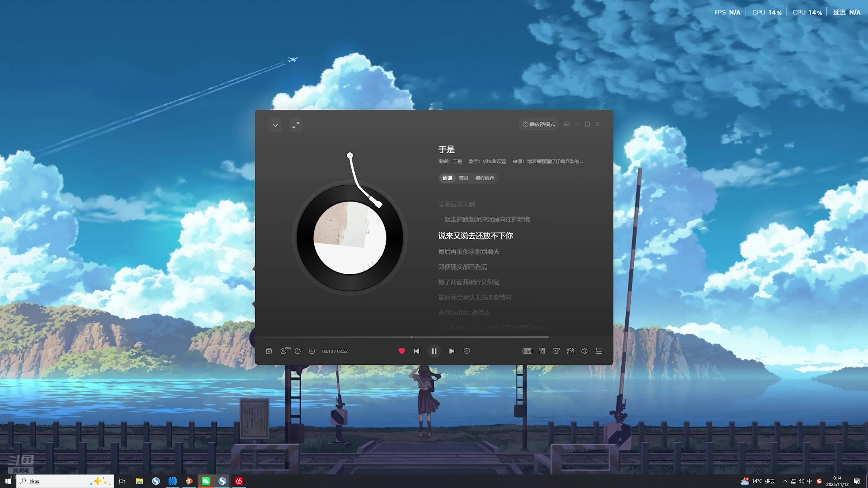
Task: Share the current song
Action: [x=297, y=351]
